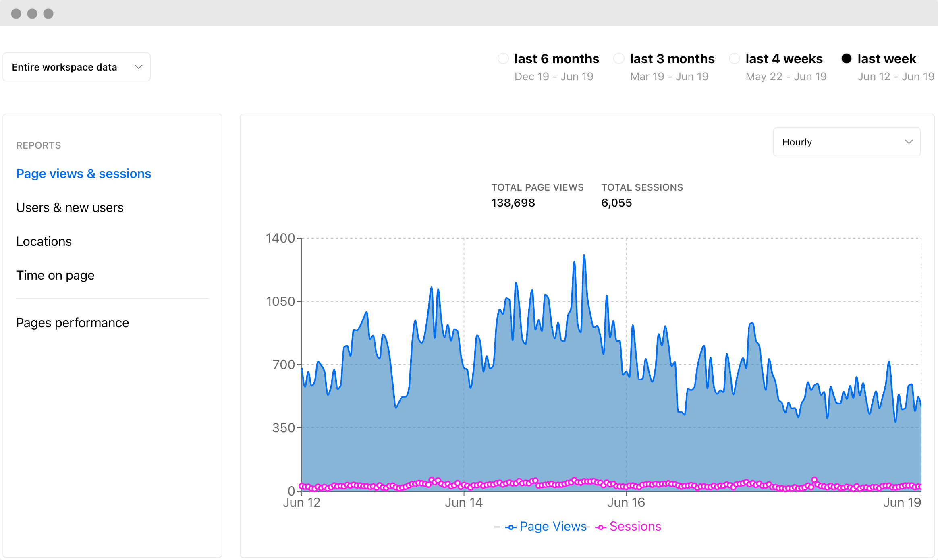Select the last 4 weeks radio button
Screen dimensions: 938x560
pos(735,59)
